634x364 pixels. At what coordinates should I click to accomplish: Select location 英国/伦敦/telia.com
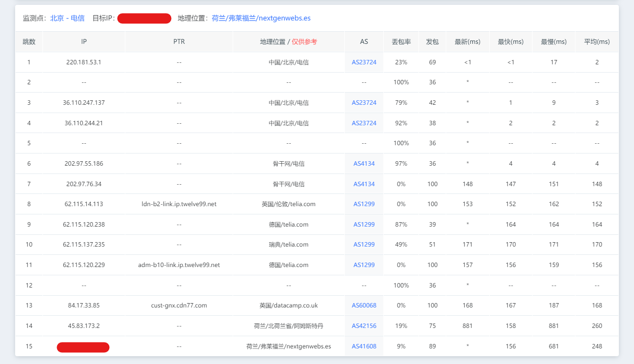tap(289, 204)
